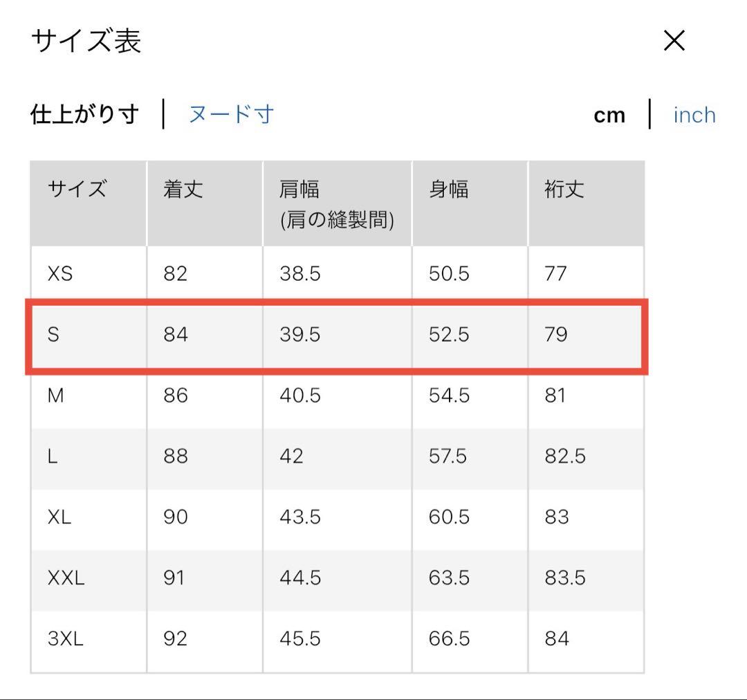Click the サイズ column header
Image resolution: width=747 pixels, height=700 pixels.
(x=77, y=190)
